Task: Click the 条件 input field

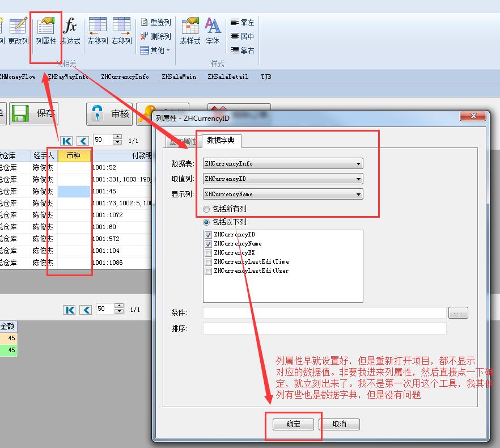Action: 324,313
